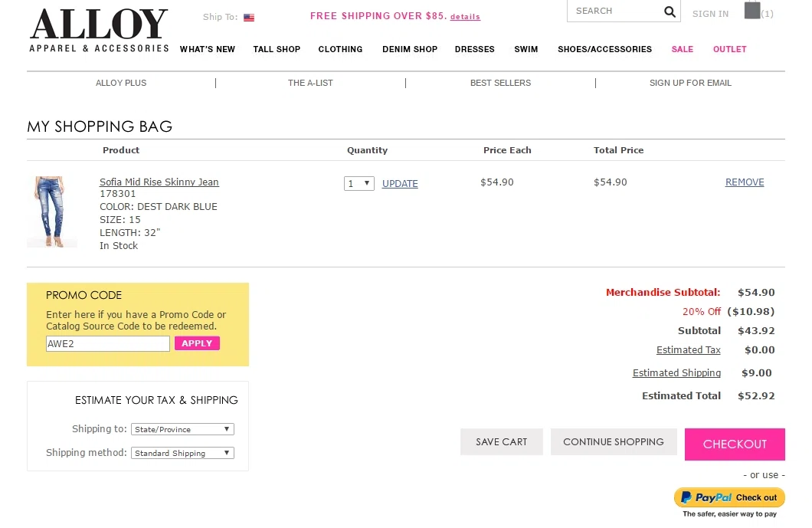812x528 pixels.
Task: Go to Alloy logo homepage
Action: [x=99, y=31]
